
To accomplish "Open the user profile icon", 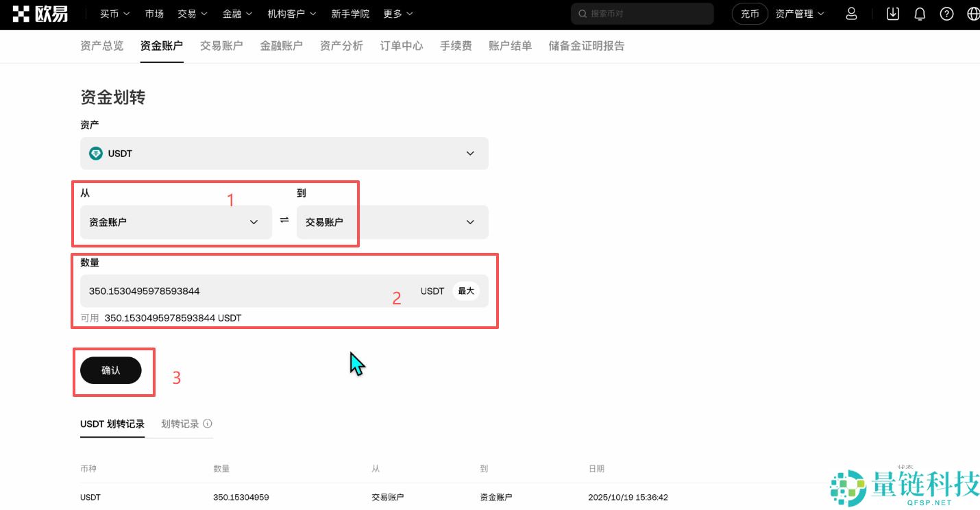I will [851, 13].
